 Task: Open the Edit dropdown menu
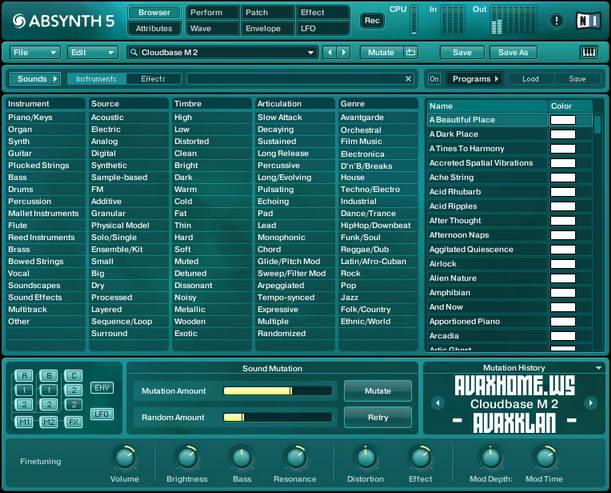coord(92,52)
